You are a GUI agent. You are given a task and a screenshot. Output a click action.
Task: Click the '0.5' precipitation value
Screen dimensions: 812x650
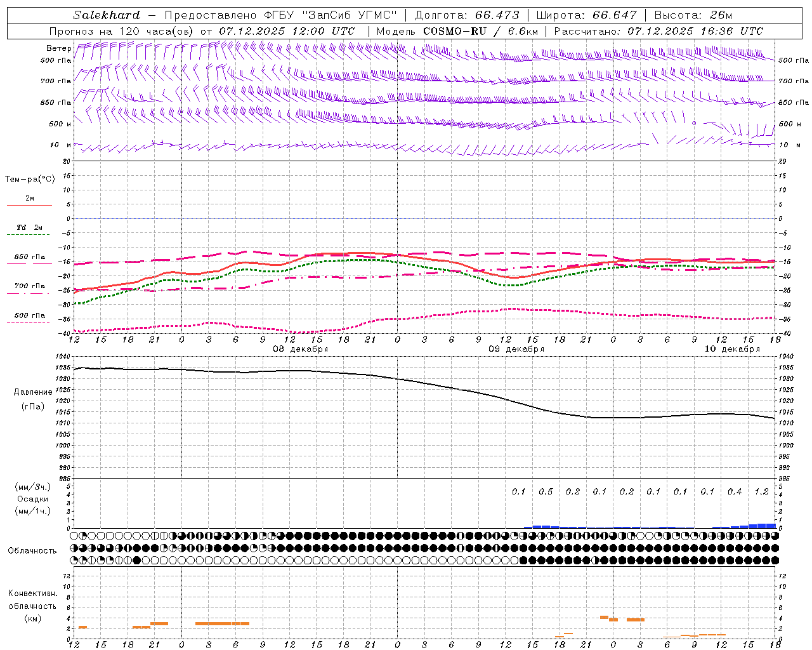point(546,492)
